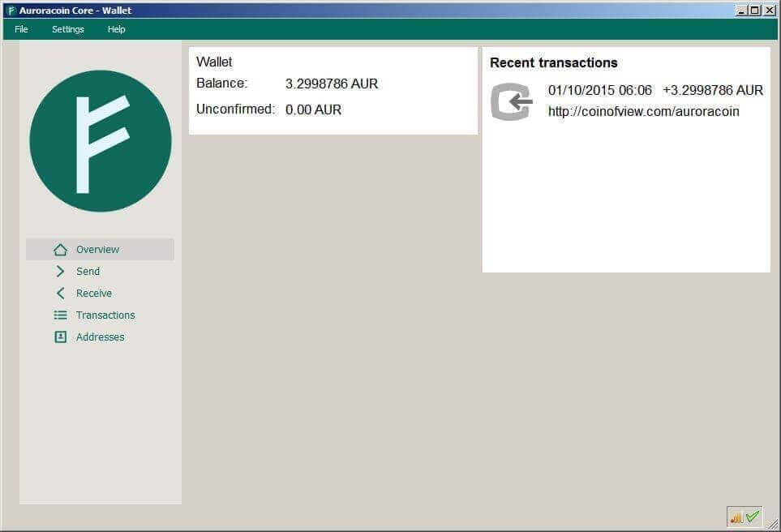Click the wallet balance 3.2998786 AUR

coord(332,84)
